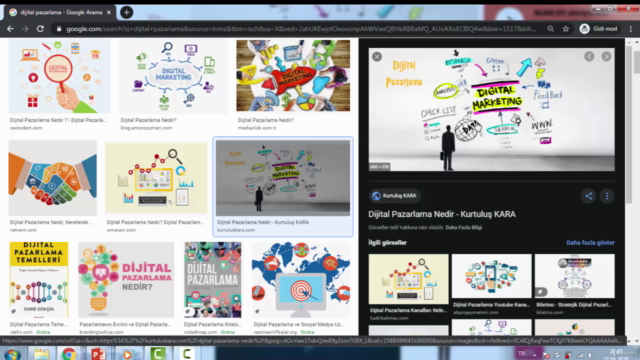Open cloud Digital Marketing thumbnail result
Viewport: 640px width, 360px height.
(x=173, y=76)
